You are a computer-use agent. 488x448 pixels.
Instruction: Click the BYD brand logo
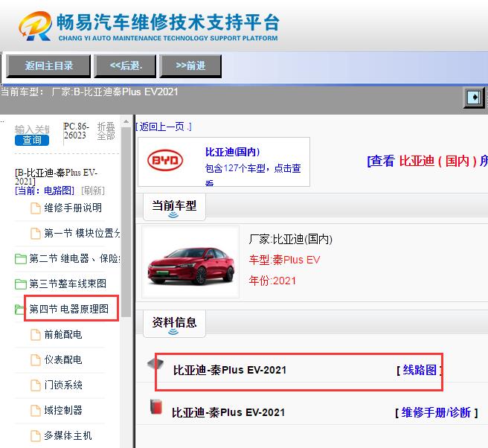(x=165, y=160)
